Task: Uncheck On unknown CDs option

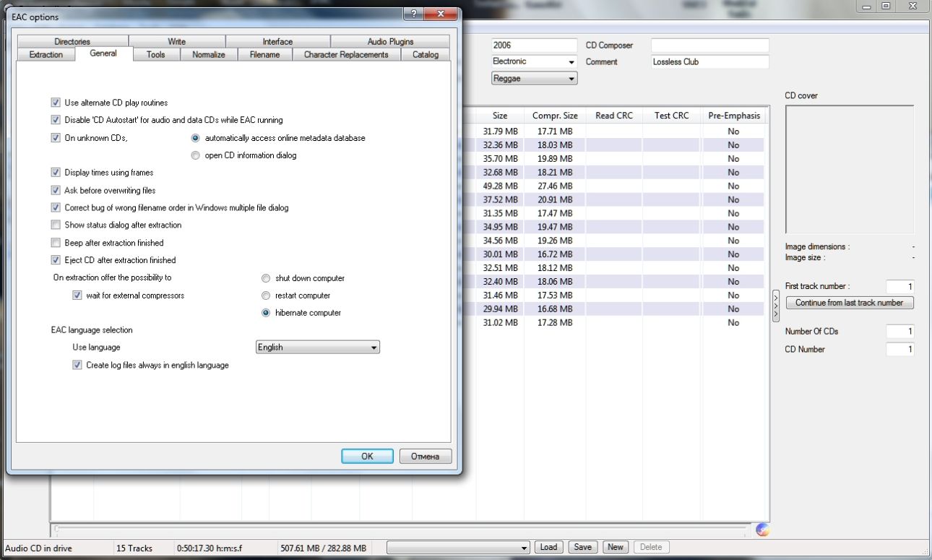Action: [x=56, y=138]
